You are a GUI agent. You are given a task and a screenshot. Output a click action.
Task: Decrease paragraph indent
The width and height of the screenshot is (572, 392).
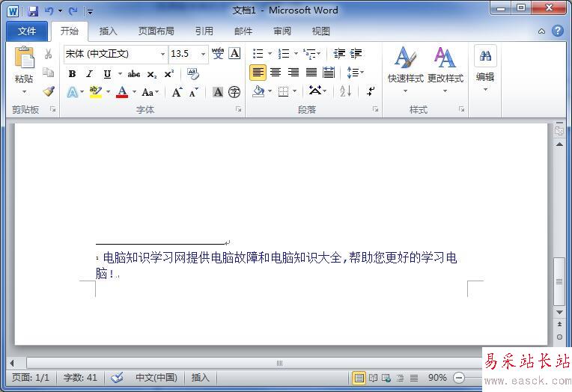tap(339, 54)
